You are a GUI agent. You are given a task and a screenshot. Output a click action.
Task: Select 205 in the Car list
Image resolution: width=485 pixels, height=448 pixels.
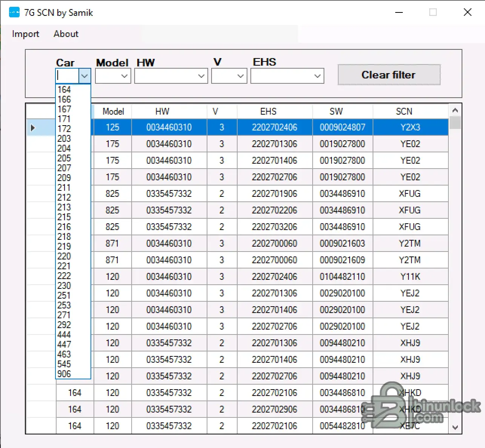64,158
